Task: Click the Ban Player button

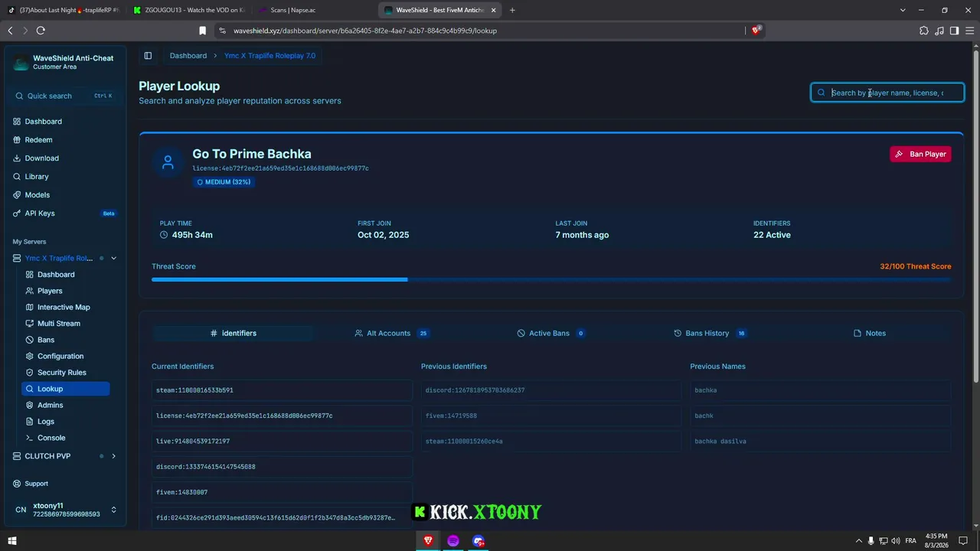Action: (x=920, y=154)
